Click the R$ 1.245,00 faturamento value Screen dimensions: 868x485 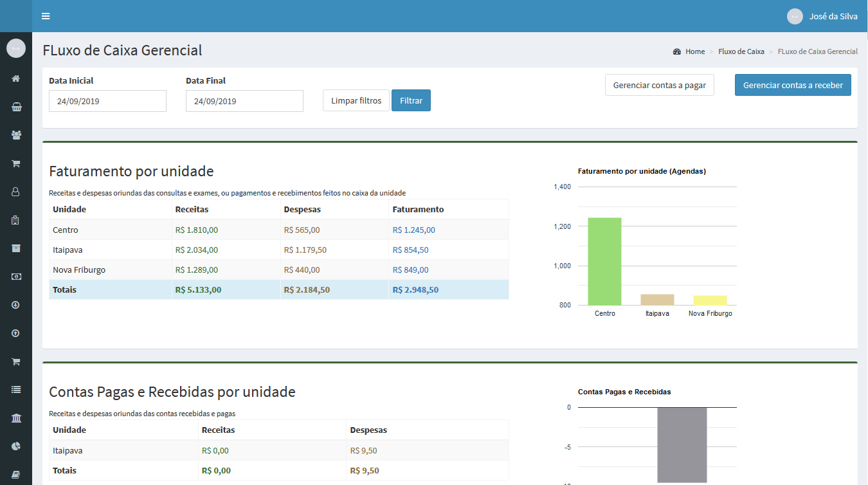tap(413, 230)
